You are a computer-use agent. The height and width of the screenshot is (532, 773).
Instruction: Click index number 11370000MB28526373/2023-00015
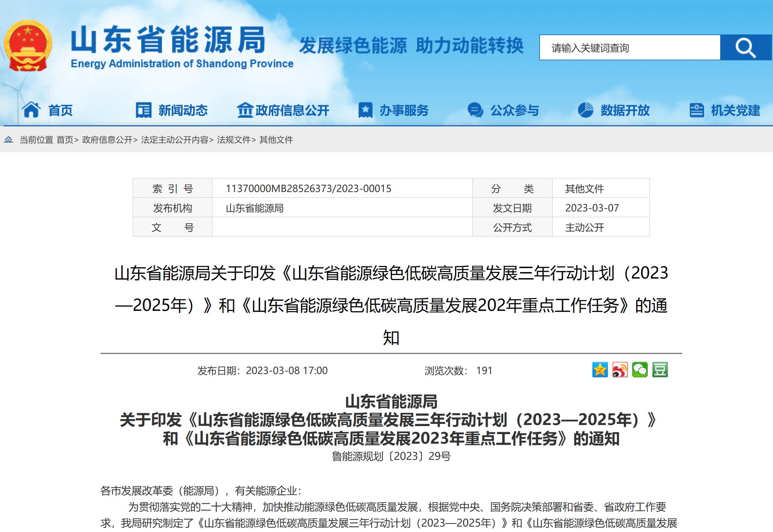308,188
